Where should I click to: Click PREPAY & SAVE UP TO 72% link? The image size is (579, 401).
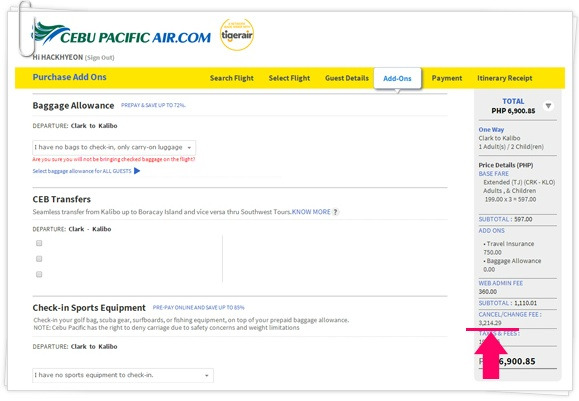point(153,105)
